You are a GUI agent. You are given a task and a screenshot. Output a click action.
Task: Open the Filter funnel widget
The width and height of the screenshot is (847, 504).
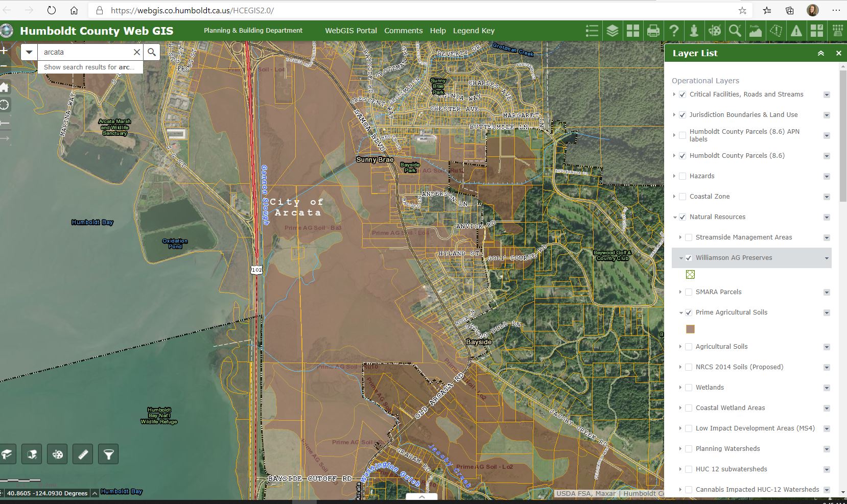[108, 454]
